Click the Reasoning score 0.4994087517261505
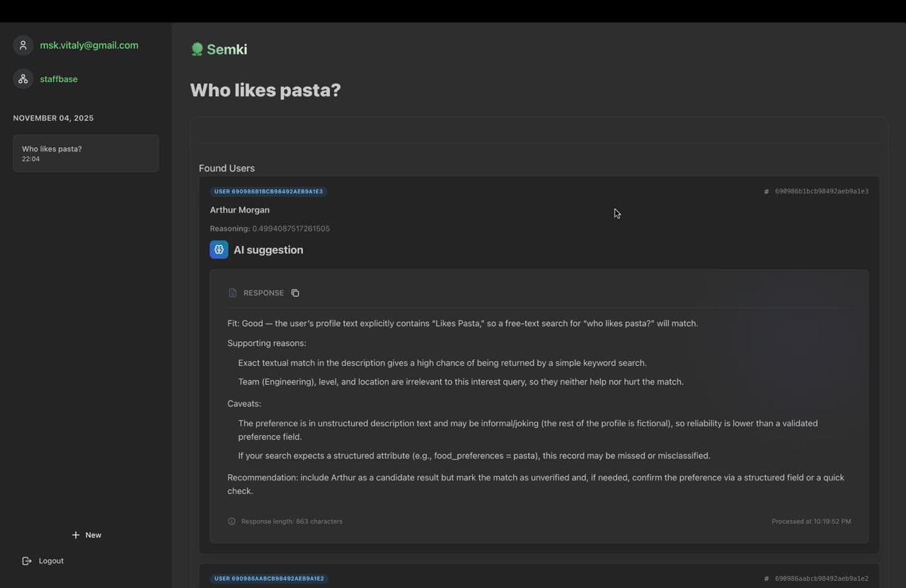906x588 pixels. pos(291,229)
